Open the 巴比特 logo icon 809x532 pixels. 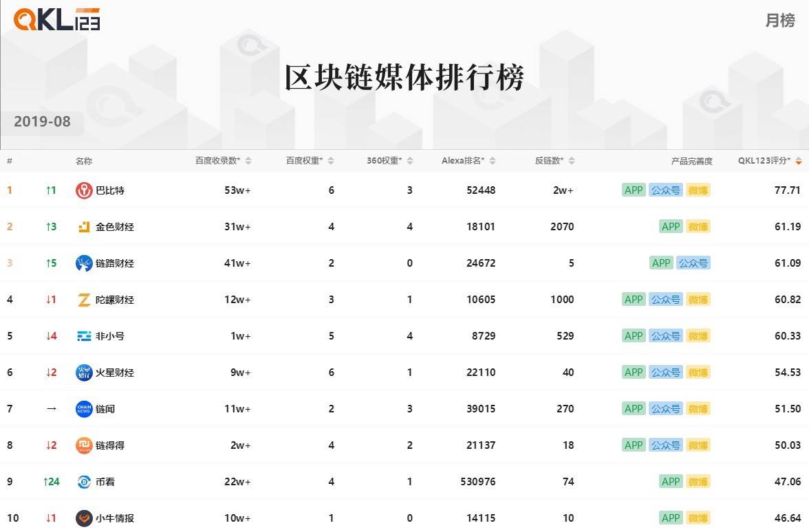pos(84,190)
